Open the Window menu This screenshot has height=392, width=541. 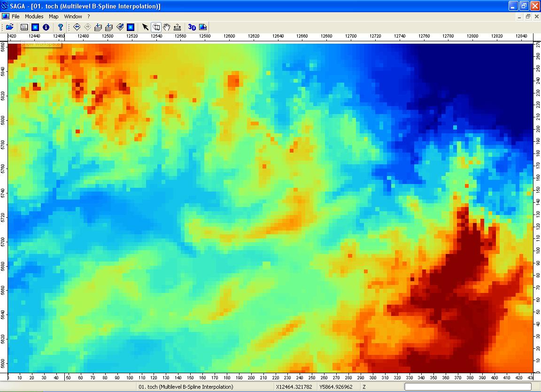click(73, 16)
